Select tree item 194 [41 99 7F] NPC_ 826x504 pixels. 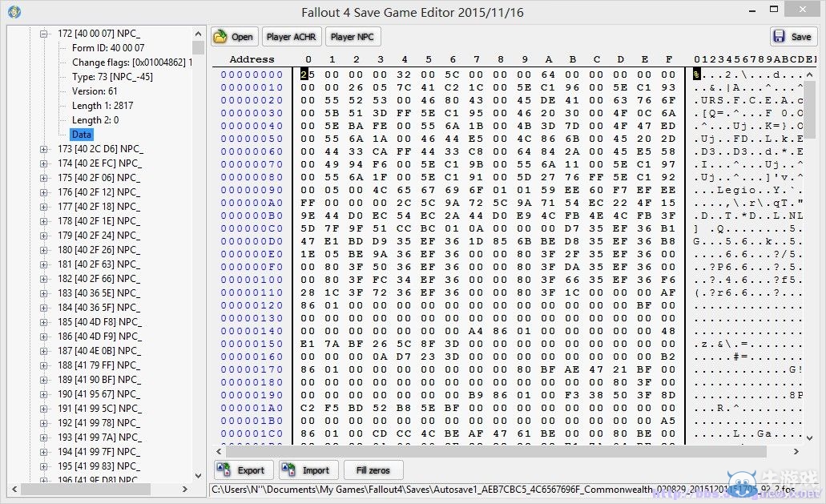pyautogui.click(x=99, y=452)
